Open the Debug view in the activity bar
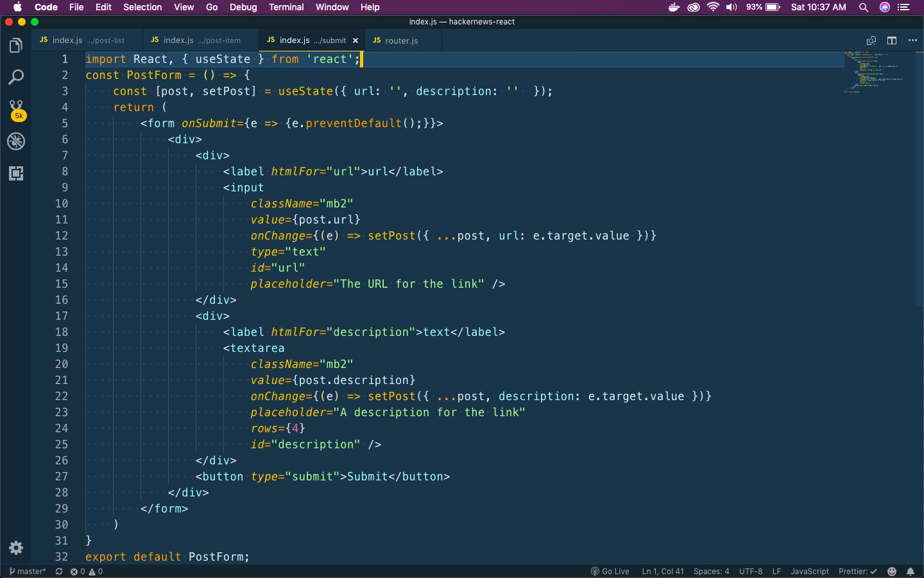Viewport: 924px width, 578px height. (16, 141)
